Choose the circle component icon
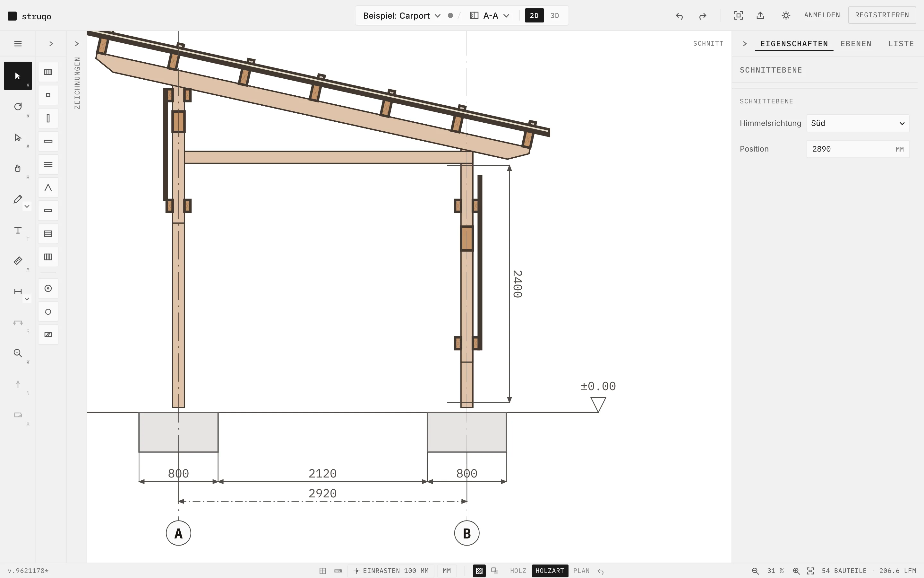This screenshot has width=924, height=578. pos(48,312)
